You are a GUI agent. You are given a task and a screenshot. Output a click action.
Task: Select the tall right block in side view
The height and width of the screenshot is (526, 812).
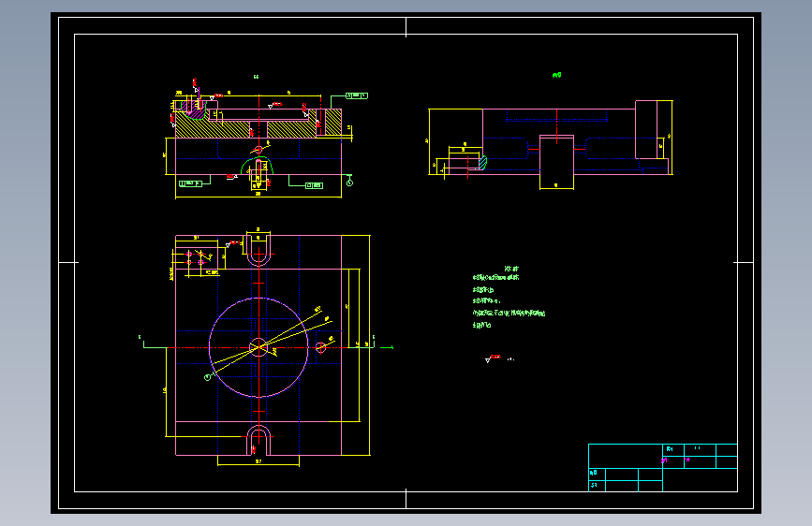(x=646, y=129)
